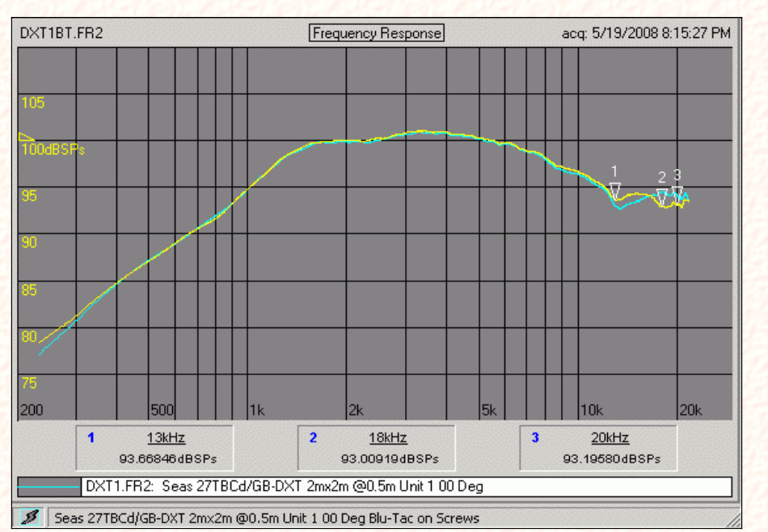The height and width of the screenshot is (532, 768).
Task: Select cursor marker 2 on the curve
Action: coord(662,196)
